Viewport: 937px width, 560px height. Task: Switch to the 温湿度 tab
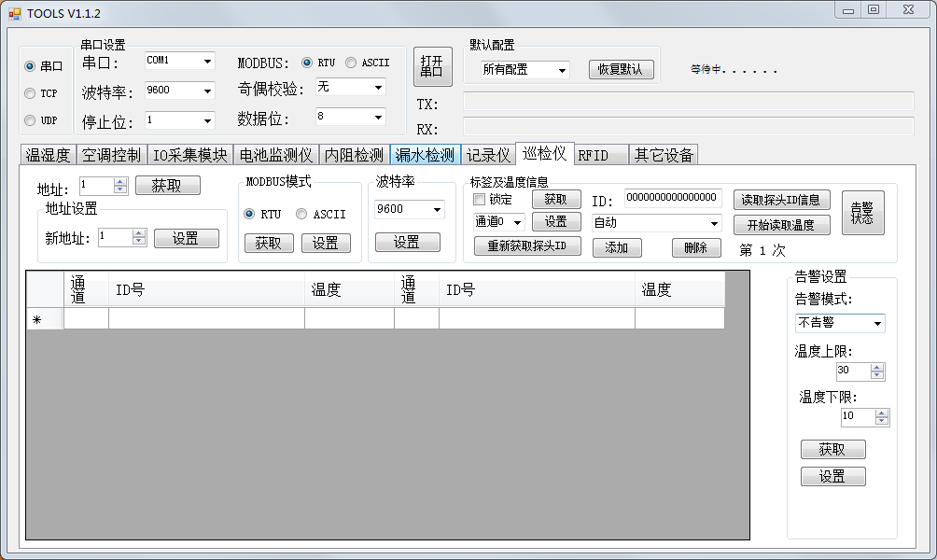coord(47,155)
